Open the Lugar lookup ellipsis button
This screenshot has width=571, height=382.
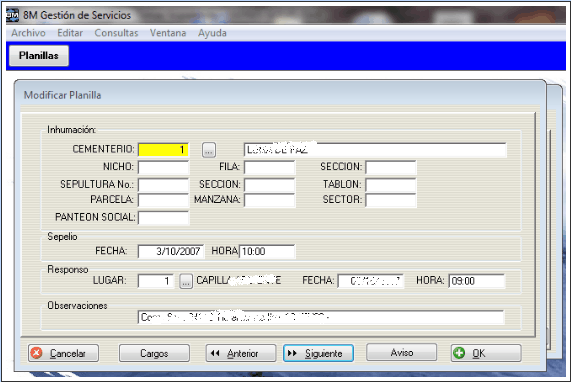click(x=186, y=281)
